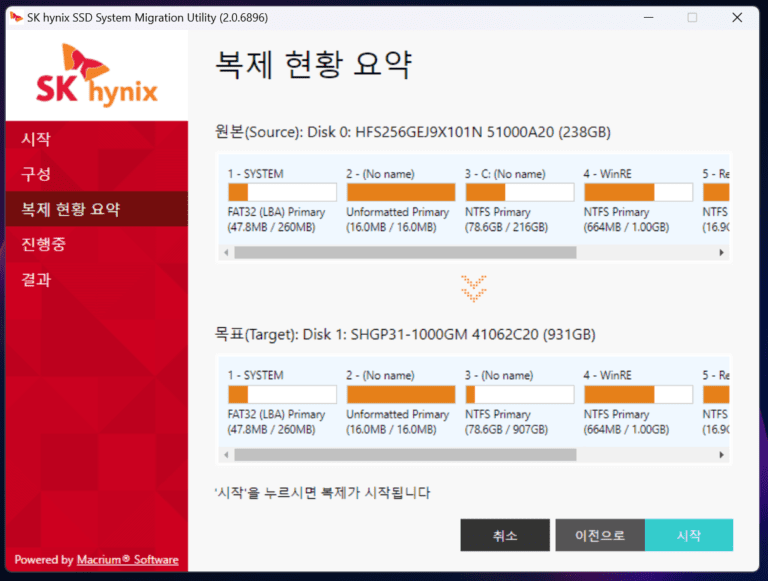Select target partition 1 - SYSTEM usage bar
The height and width of the screenshot is (581, 768).
point(282,394)
